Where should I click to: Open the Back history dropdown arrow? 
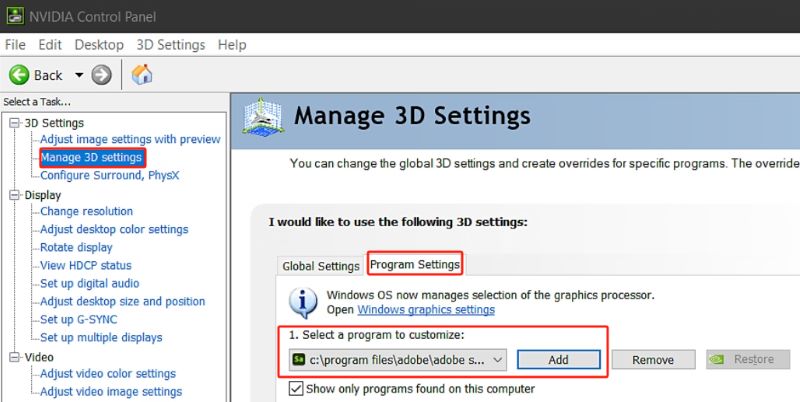click(79, 75)
